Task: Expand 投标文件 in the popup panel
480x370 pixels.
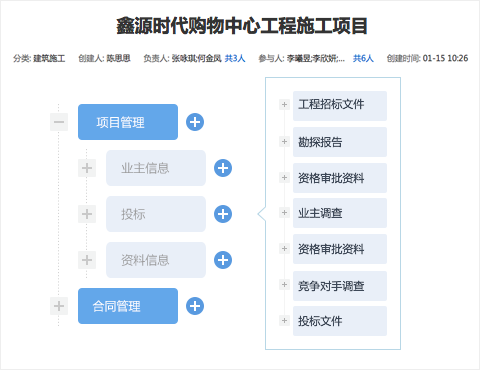Action: pyautogui.click(x=284, y=321)
